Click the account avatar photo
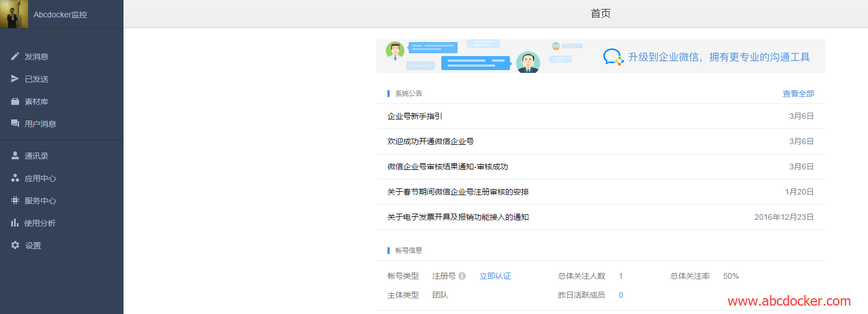This screenshot has width=868, height=314. (14, 14)
